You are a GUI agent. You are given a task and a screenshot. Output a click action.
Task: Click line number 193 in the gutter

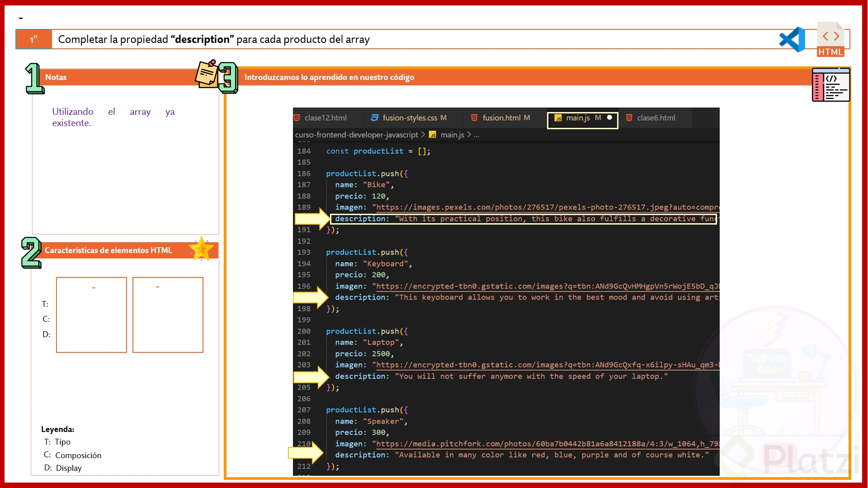[x=304, y=253]
